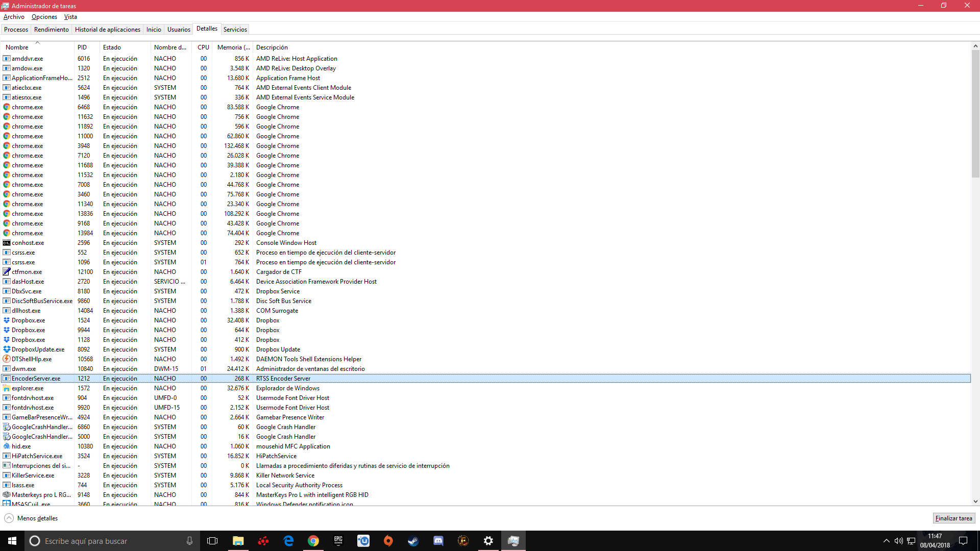Open the Opciones menu
This screenshot has height=551, width=980.
[x=44, y=17]
